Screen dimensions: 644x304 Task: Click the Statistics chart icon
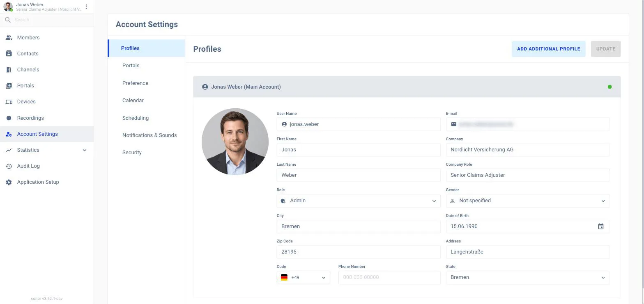click(9, 150)
